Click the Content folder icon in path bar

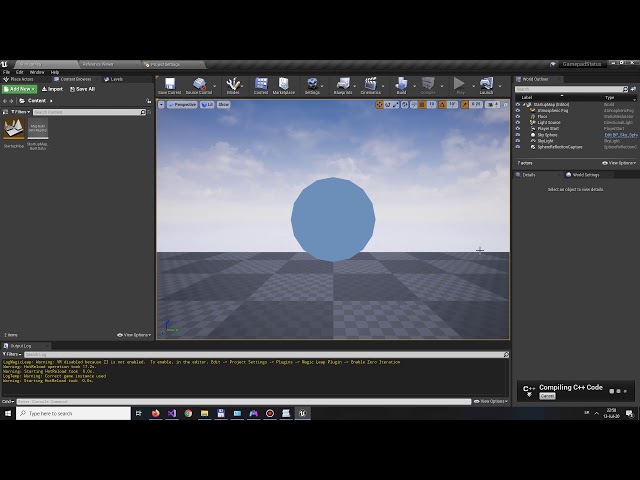click(22, 101)
